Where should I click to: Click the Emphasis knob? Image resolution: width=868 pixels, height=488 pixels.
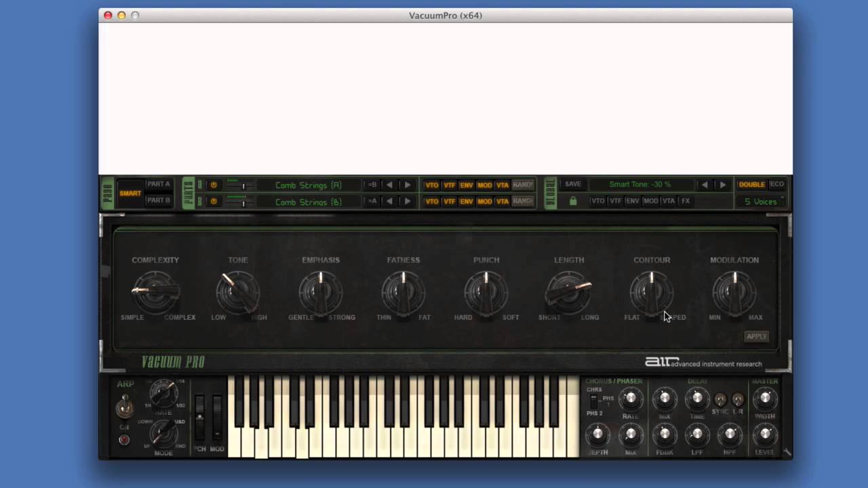(321, 292)
